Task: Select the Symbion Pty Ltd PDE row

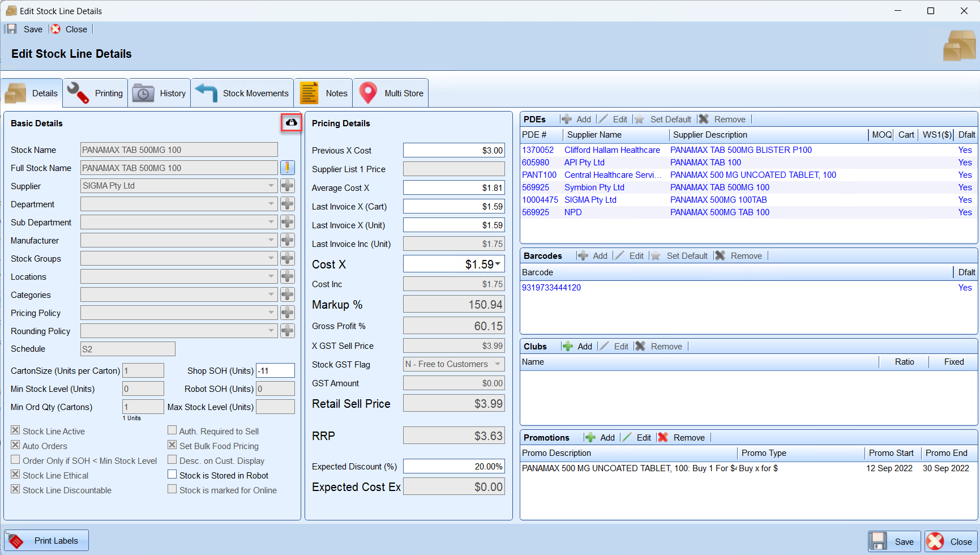Action: 748,187
